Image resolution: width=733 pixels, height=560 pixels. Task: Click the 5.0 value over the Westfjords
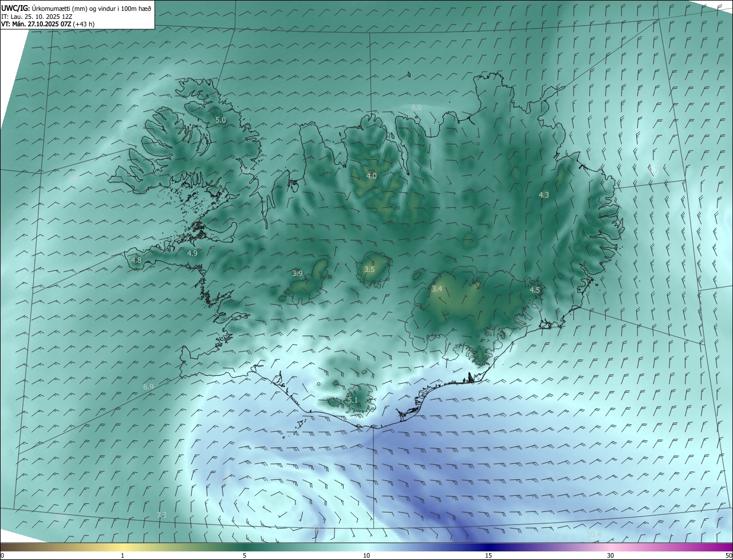(220, 120)
